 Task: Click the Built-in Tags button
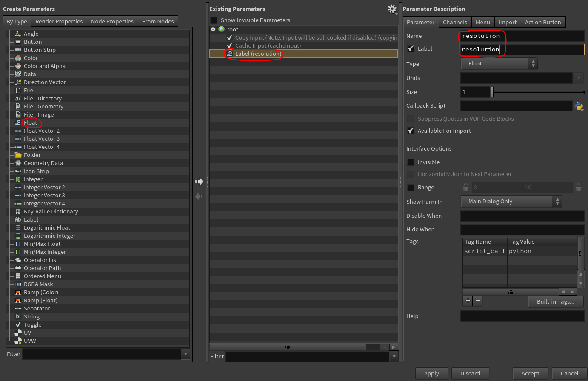(x=556, y=301)
